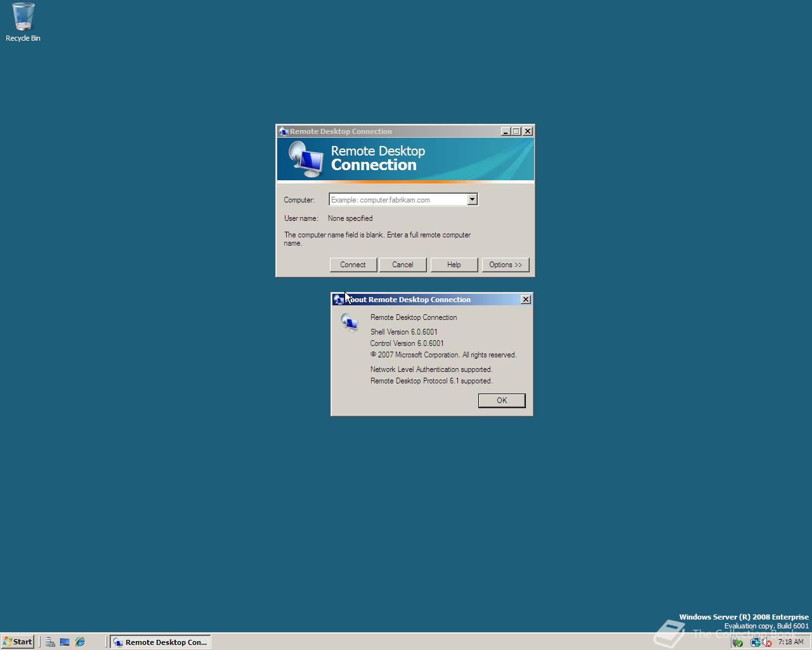812x650 pixels.
Task: Launch Internet Explorer from Quick Launch
Action: (80, 642)
